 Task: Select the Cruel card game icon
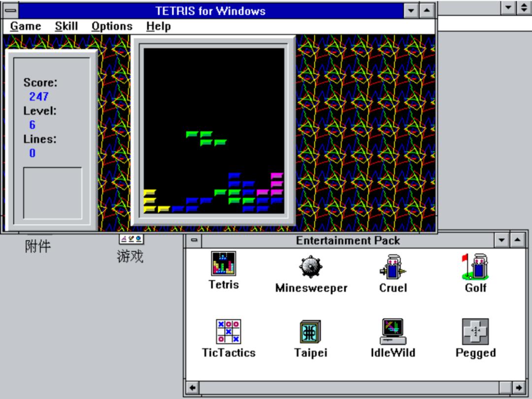pos(393,266)
